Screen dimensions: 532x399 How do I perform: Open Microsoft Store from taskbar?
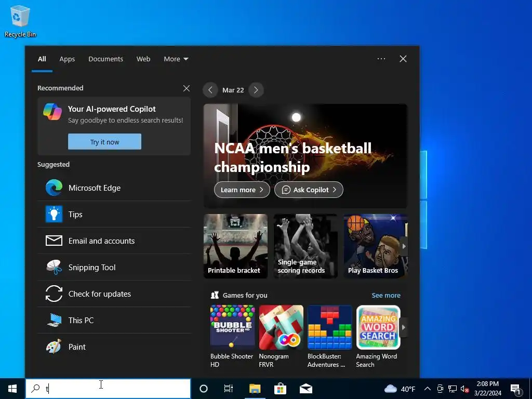point(280,389)
